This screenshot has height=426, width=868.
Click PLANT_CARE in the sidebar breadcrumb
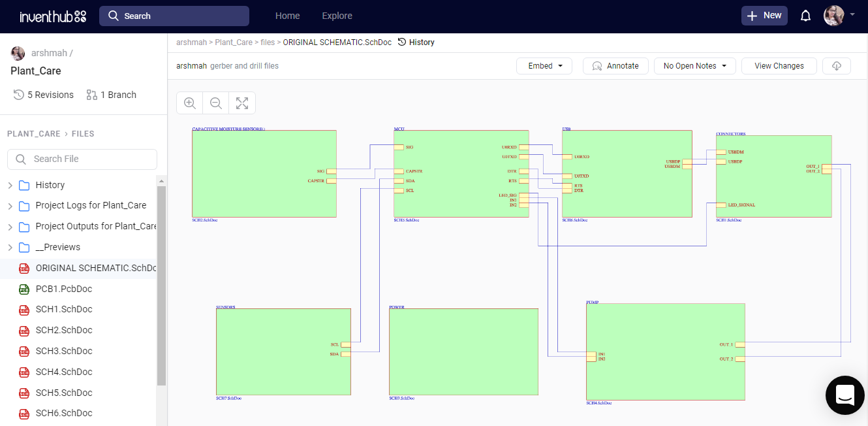[x=34, y=133]
